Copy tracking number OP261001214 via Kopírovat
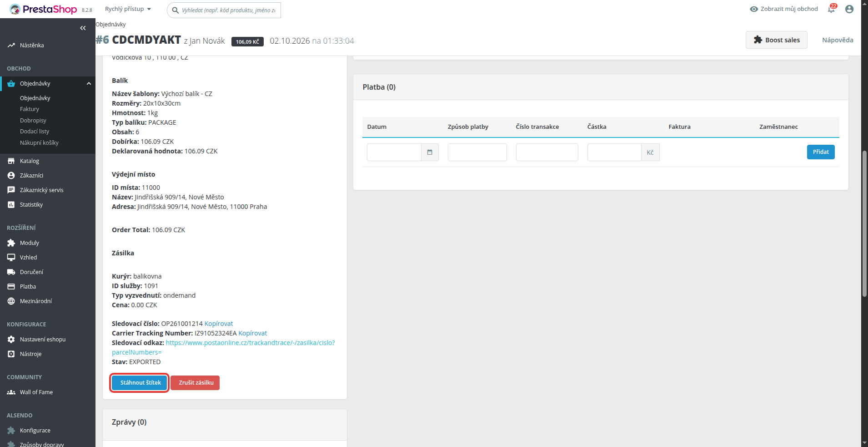The width and height of the screenshot is (868, 447). coord(219,324)
